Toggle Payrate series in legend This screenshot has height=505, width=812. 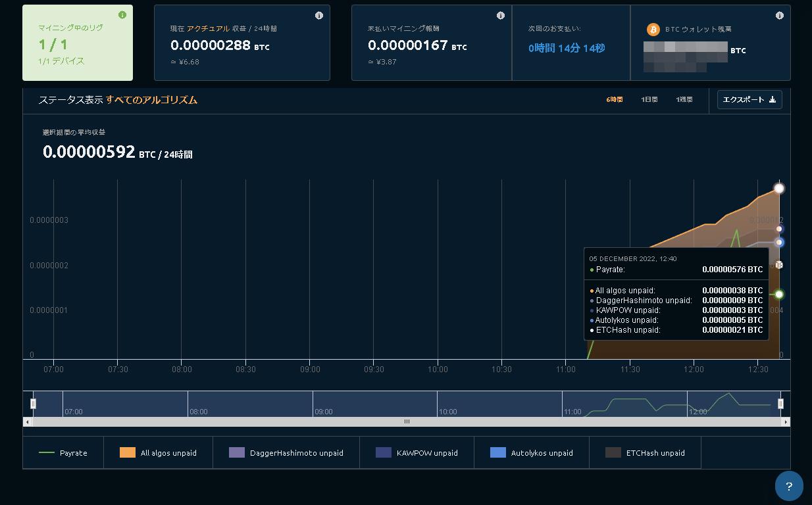coord(63,452)
